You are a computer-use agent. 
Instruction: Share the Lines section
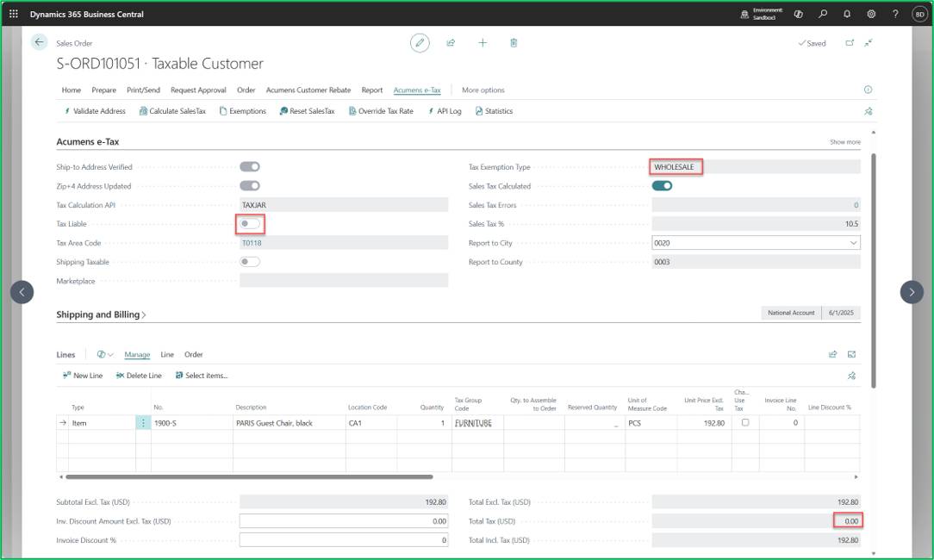tap(832, 354)
